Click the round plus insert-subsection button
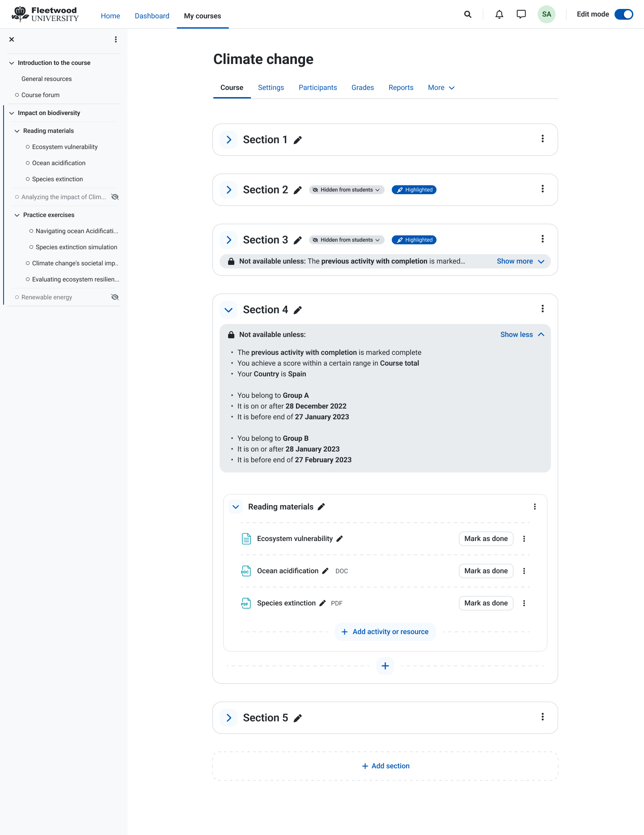This screenshot has height=835, width=644. click(385, 666)
